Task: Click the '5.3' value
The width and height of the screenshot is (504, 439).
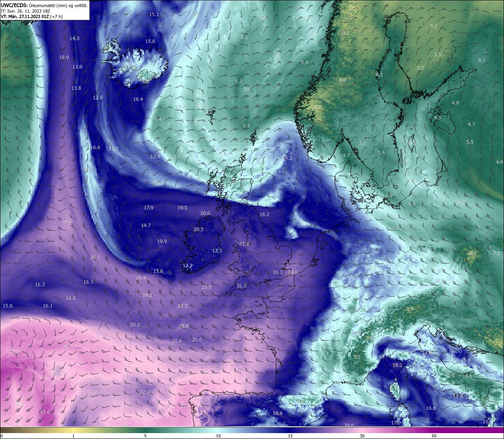Action: click(239, 82)
